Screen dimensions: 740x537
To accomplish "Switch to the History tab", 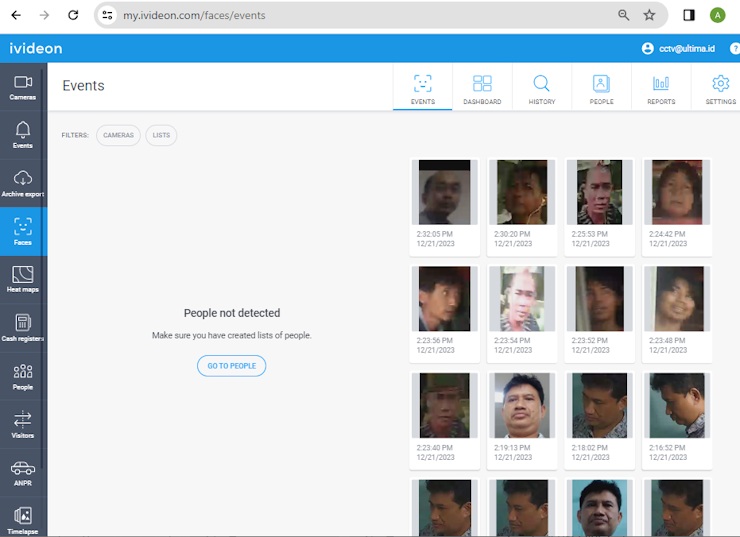I will [x=542, y=88].
